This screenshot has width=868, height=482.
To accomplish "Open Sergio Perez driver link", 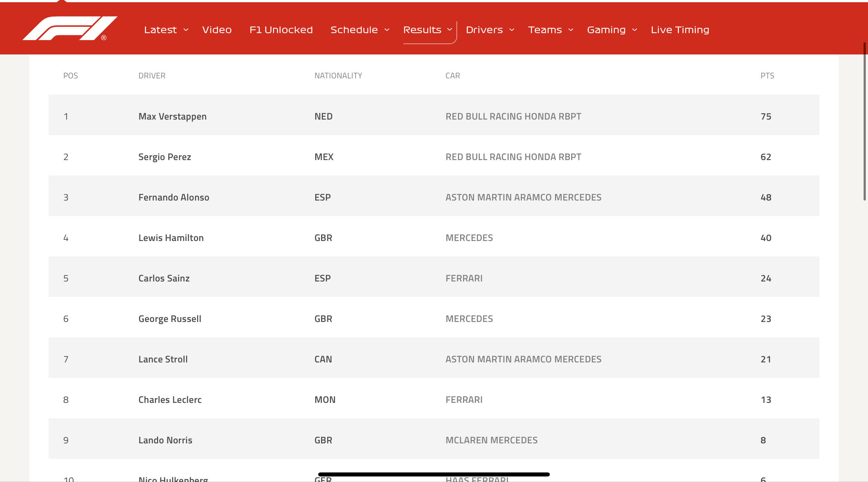I will click(x=164, y=157).
